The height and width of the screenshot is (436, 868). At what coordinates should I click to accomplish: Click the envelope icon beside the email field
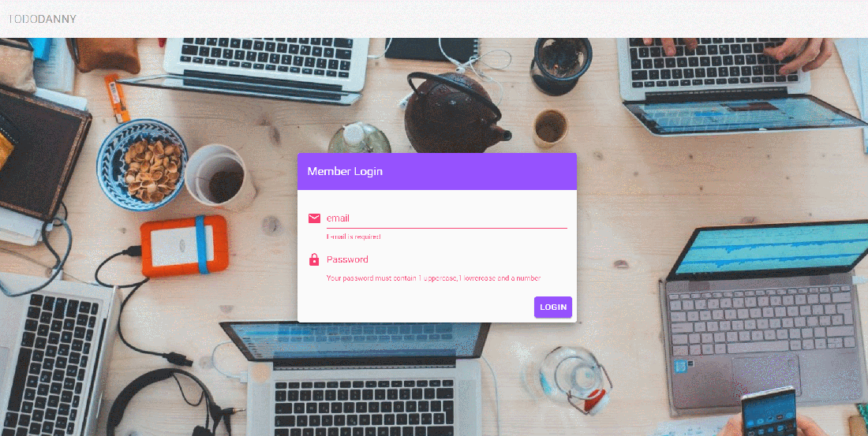pyautogui.click(x=314, y=218)
